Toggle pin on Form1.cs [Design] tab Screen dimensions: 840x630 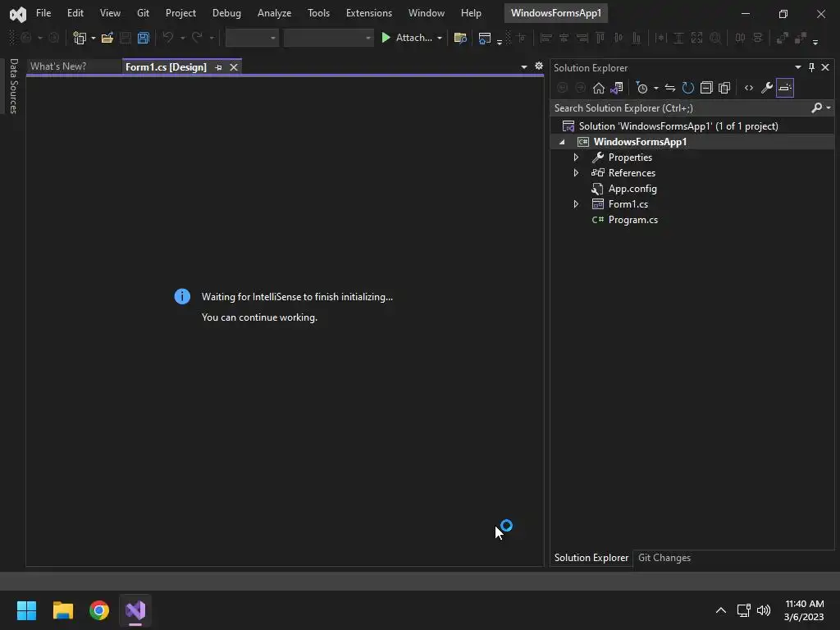218,67
